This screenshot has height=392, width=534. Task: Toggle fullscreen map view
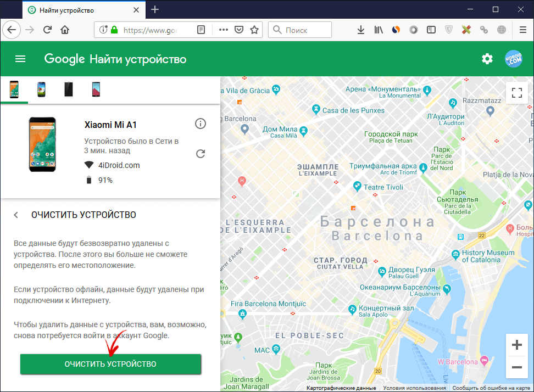click(516, 93)
